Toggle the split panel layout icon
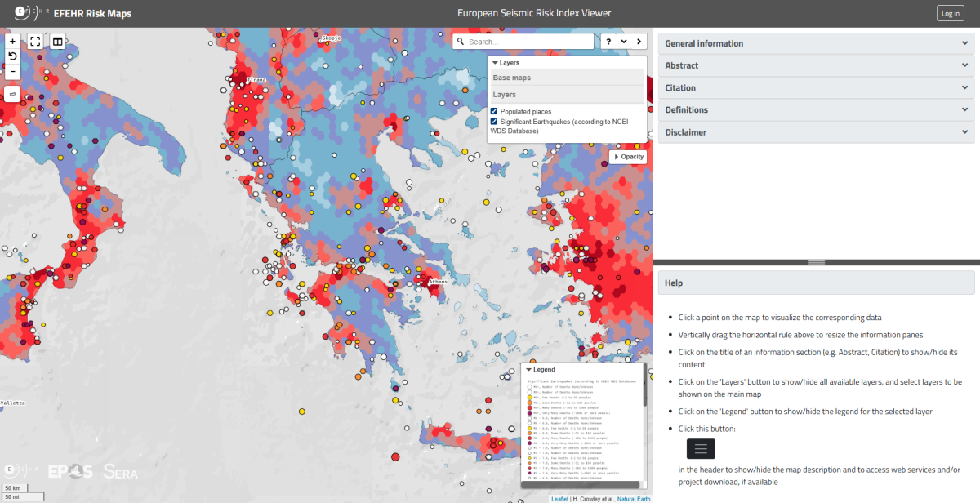Viewport: 980px width, 503px height. pyautogui.click(x=58, y=41)
